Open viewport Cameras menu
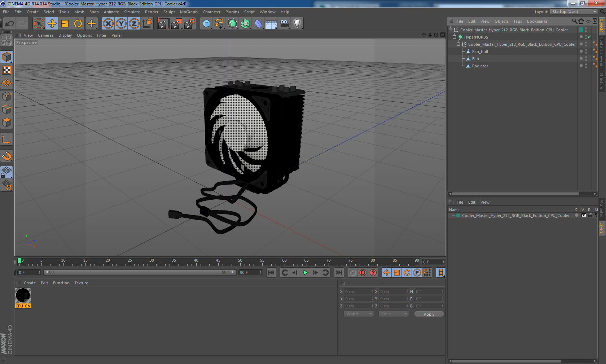606x364 pixels. point(45,35)
